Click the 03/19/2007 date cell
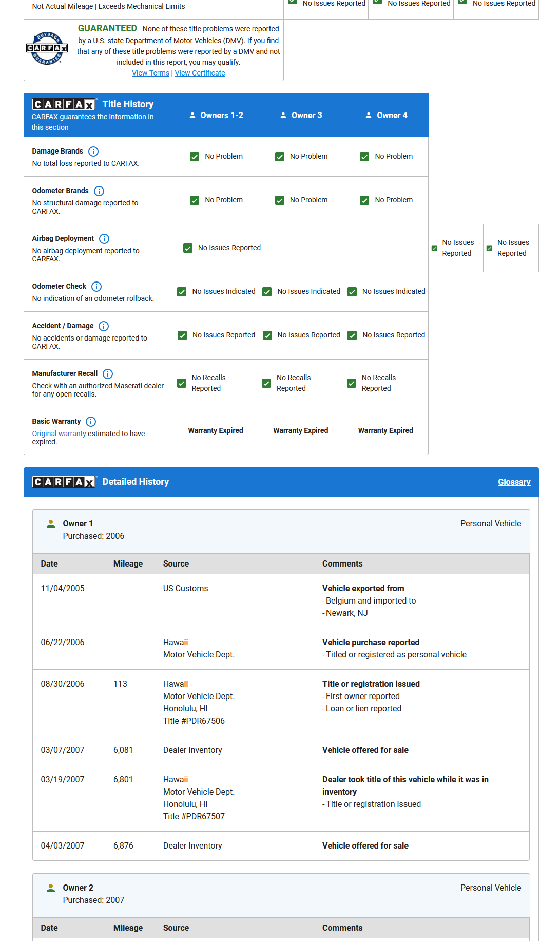560x941 pixels. coord(63,779)
